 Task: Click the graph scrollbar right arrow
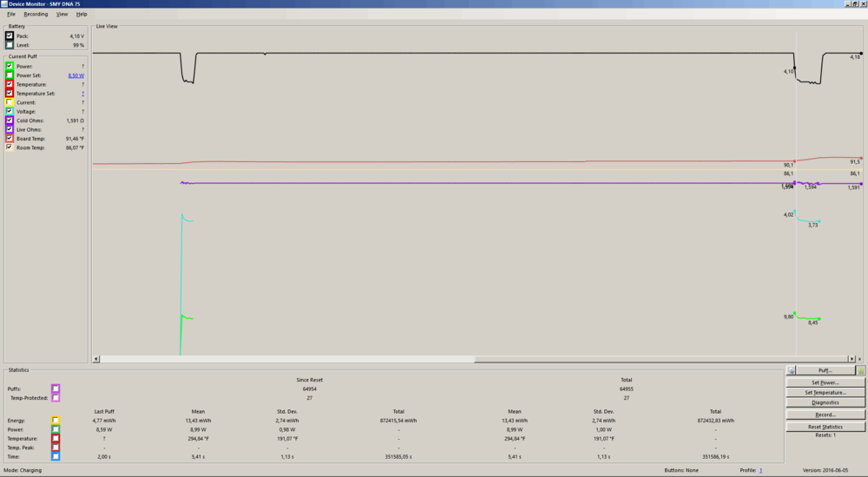pyautogui.click(x=852, y=359)
